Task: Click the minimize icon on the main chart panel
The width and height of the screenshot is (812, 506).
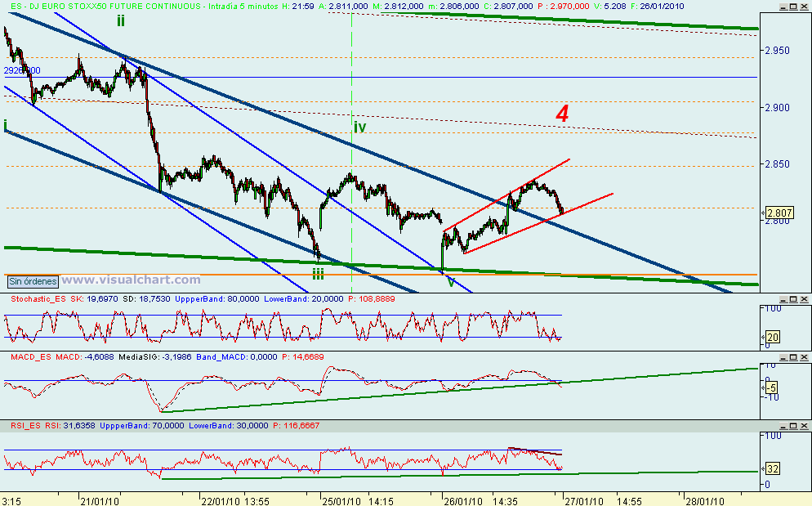Action: pyautogui.click(x=783, y=7)
